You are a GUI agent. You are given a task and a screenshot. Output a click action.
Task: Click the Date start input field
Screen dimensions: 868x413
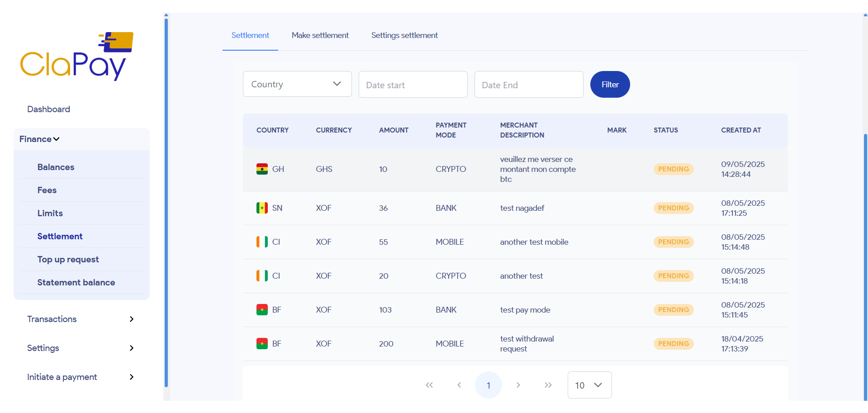(x=413, y=85)
